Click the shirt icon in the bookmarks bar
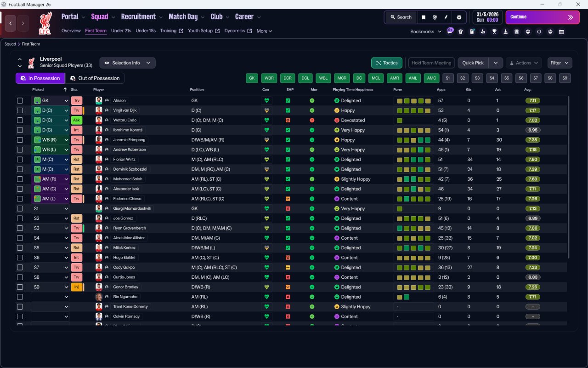The width and height of the screenshot is (588, 368). (461, 32)
